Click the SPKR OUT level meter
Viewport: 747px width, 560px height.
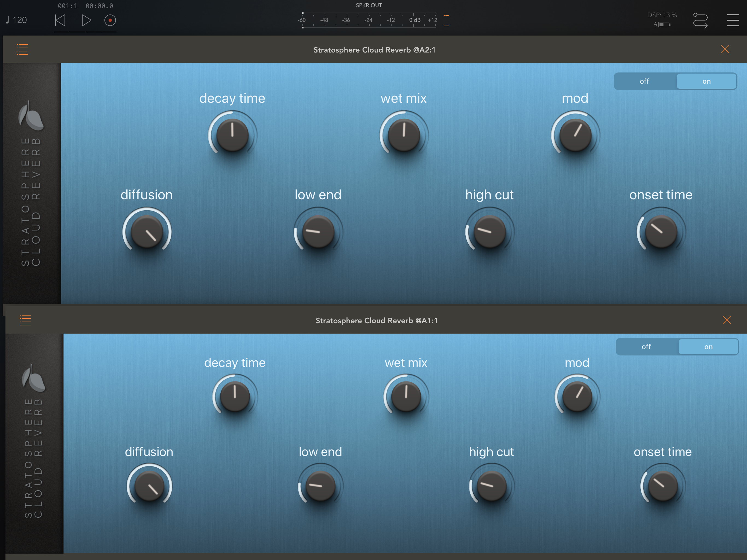coord(369,20)
